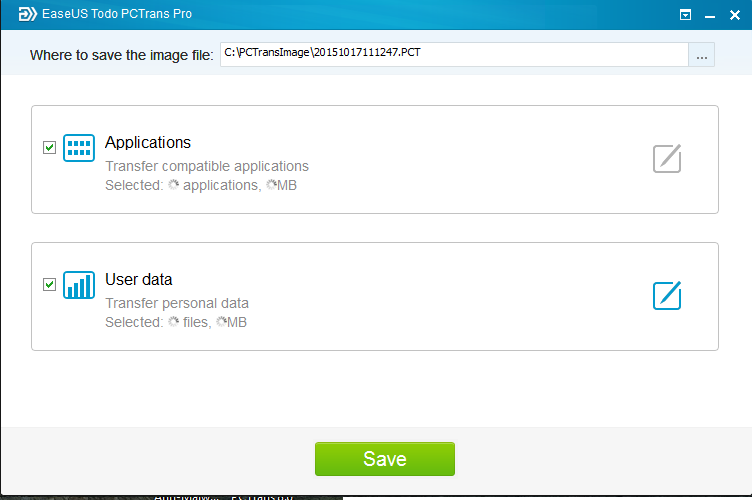Click the selected files count line

coord(176,322)
